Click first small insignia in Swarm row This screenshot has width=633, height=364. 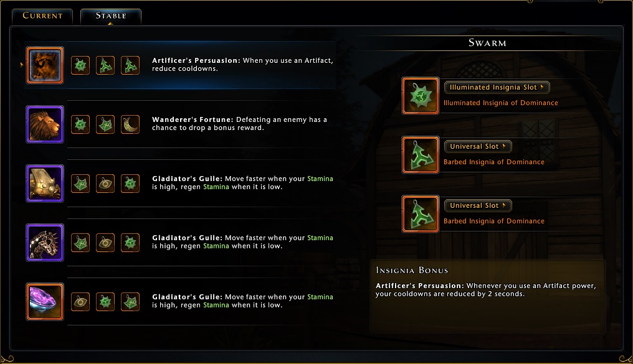80,65
